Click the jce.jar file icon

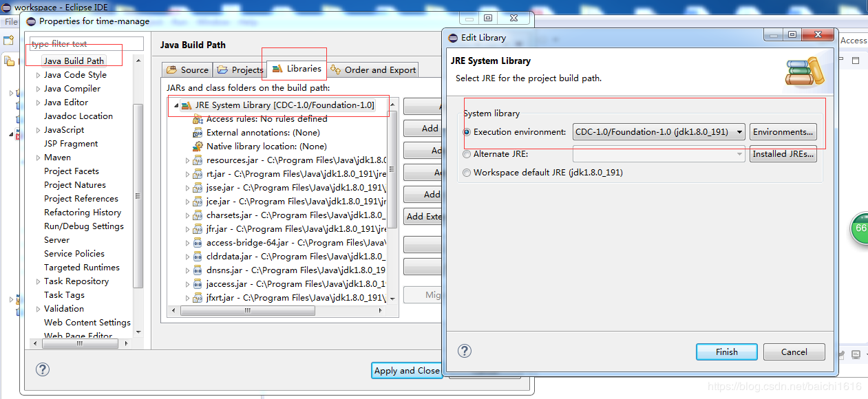[x=198, y=202]
